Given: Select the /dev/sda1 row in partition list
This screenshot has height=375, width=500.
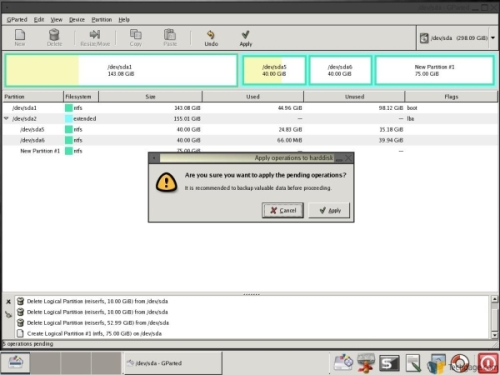Looking at the screenshot, I should click(x=250, y=108).
